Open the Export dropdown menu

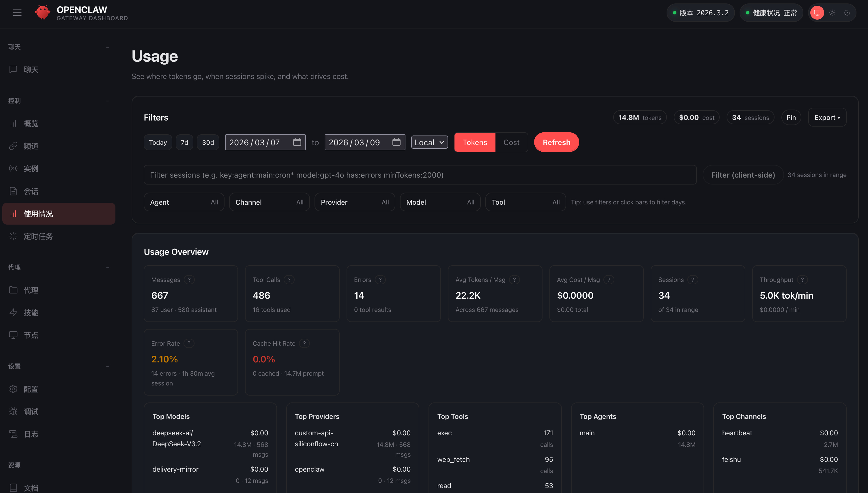point(827,118)
